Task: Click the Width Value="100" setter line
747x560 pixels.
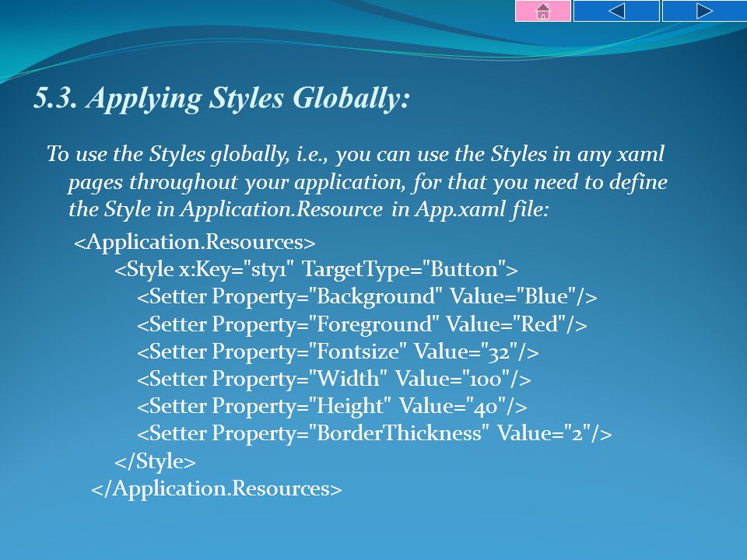Action: click(334, 379)
